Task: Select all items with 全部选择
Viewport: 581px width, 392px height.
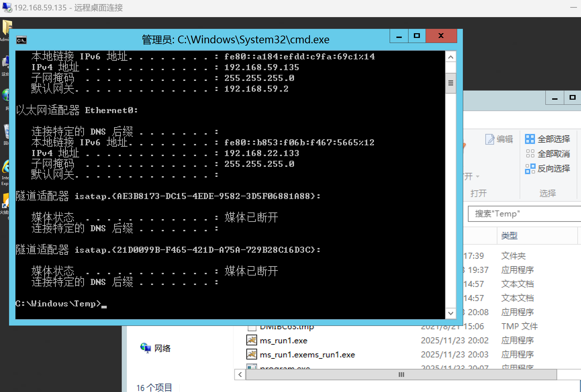Action: coord(547,139)
